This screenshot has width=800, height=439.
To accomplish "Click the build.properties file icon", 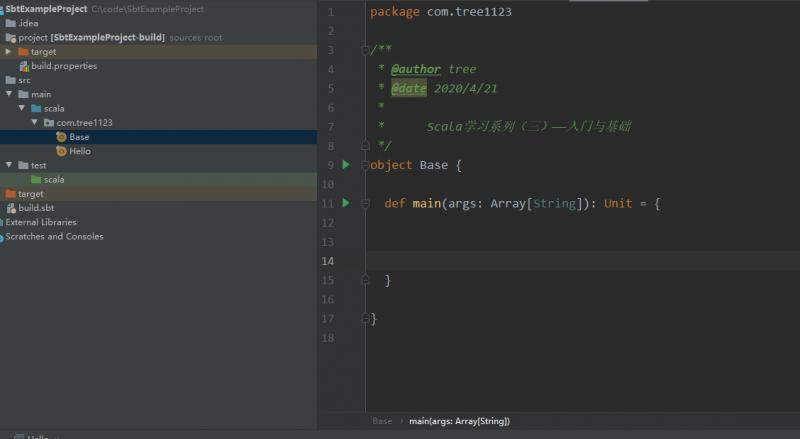I will coord(23,66).
